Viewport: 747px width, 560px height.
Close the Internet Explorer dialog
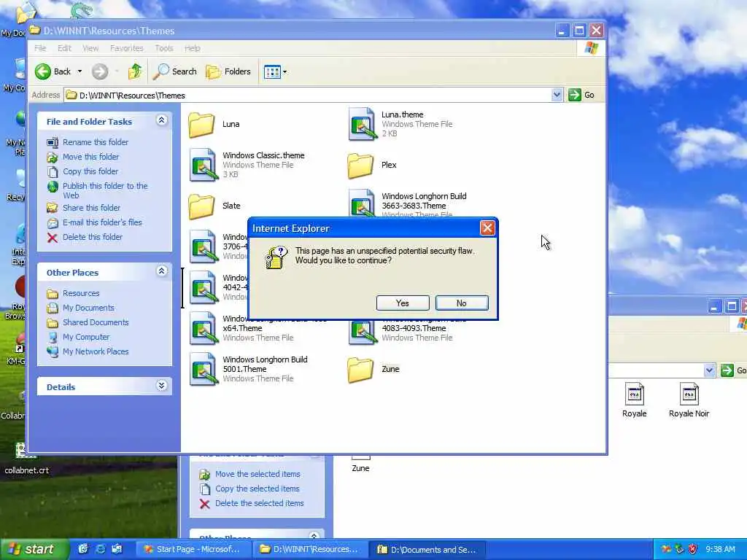[x=487, y=228]
